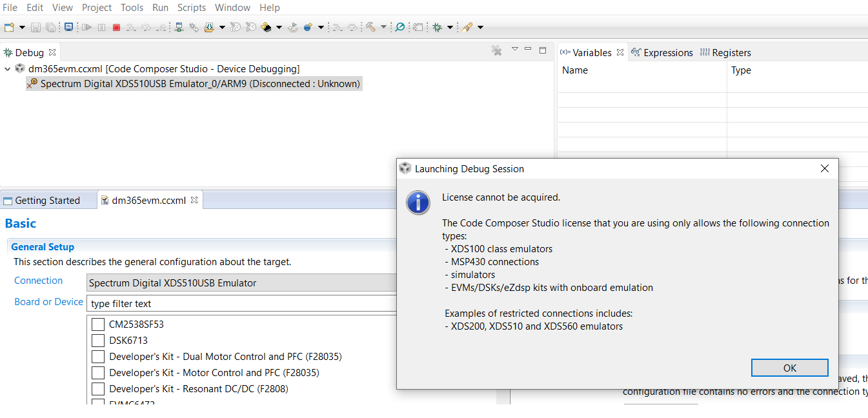868x418 pixels.
Task: Switch to the Getting Started tab
Action: (41, 201)
